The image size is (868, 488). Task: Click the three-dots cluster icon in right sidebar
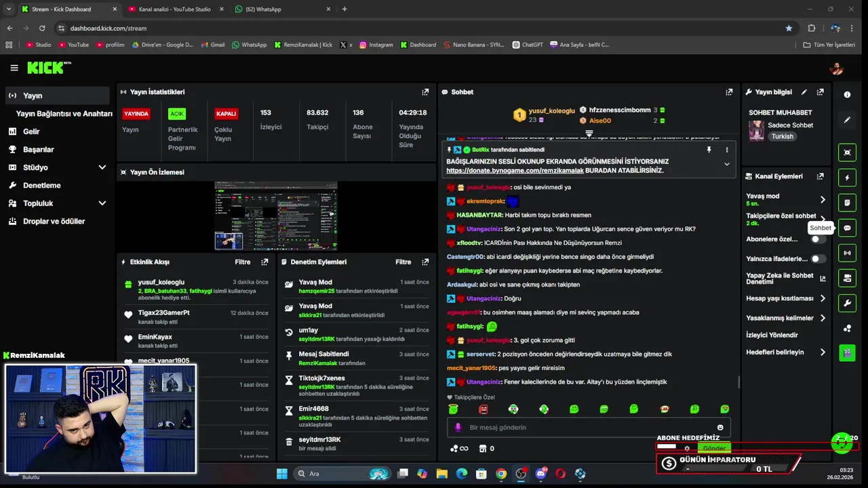point(847,329)
